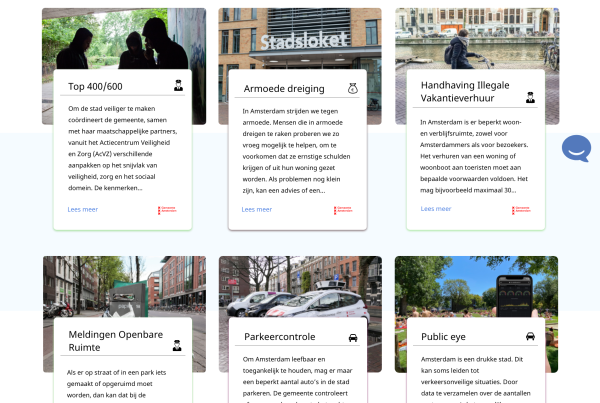Click the Public eye heading
Viewport: 600px width, 403px height.
click(443, 337)
